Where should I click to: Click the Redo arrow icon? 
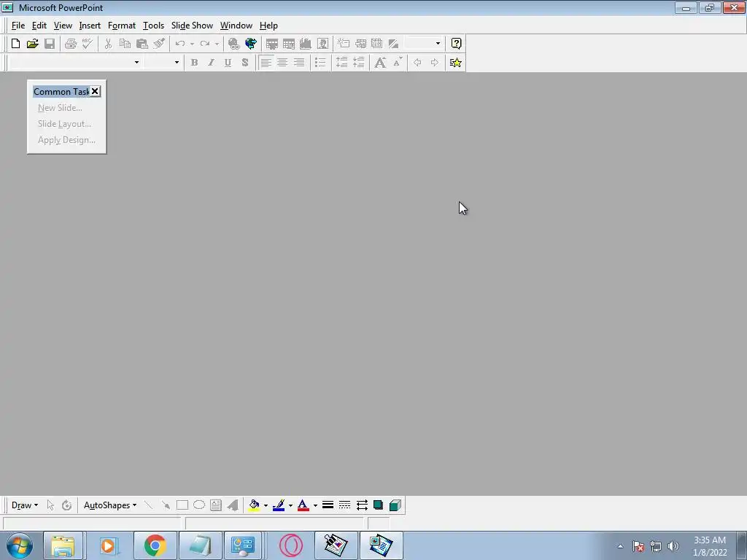click(x=205, y=44)
